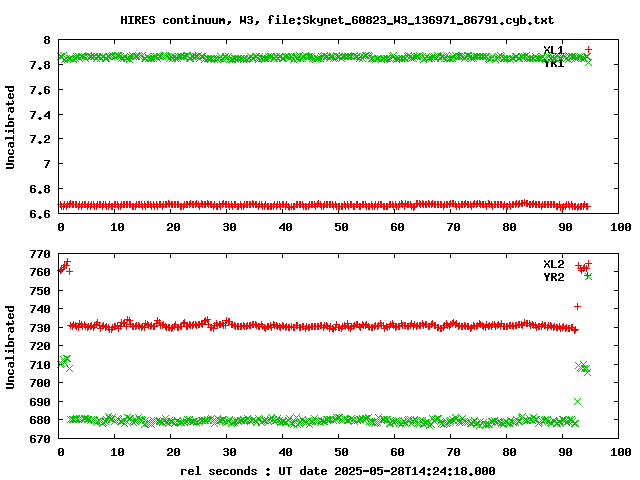
Task: Click the 7.8 tick label on the y-axis
Action: 40,65
